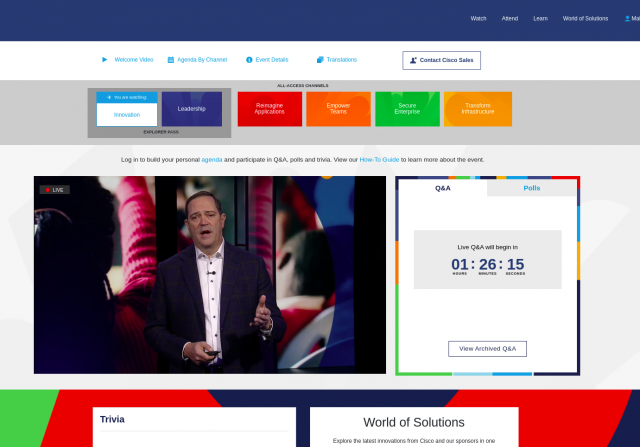The width and height of the screenshot is (640, 447).
Task: Select the Leadership channel tile
Action: (x=191, y=109)
